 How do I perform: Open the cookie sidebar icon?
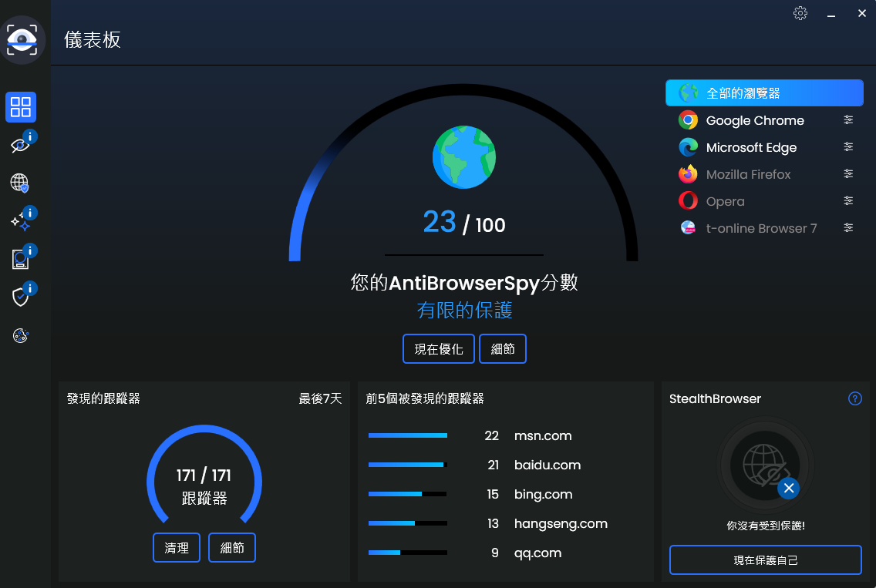pyautogui.click(x=21, y=335)
